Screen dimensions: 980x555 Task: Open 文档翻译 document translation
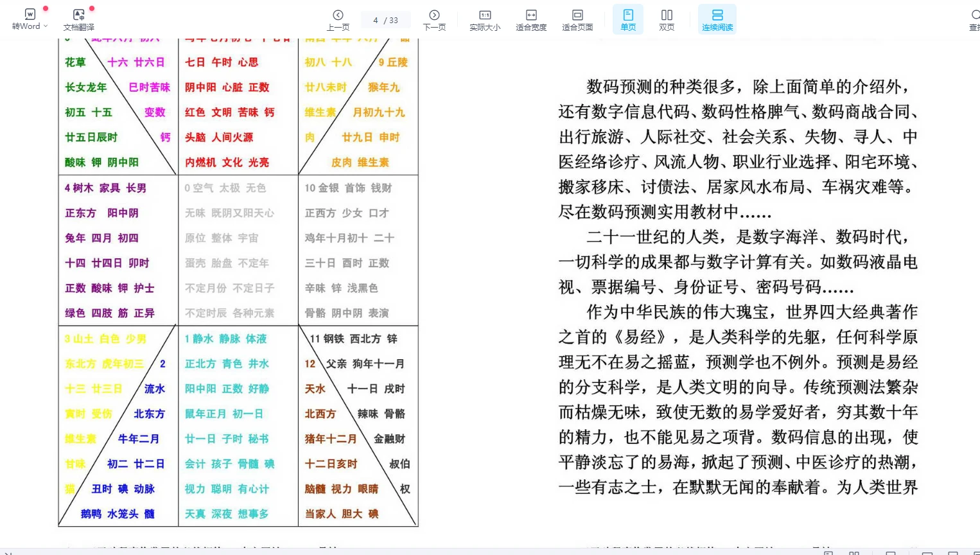[x=79, y=19]
